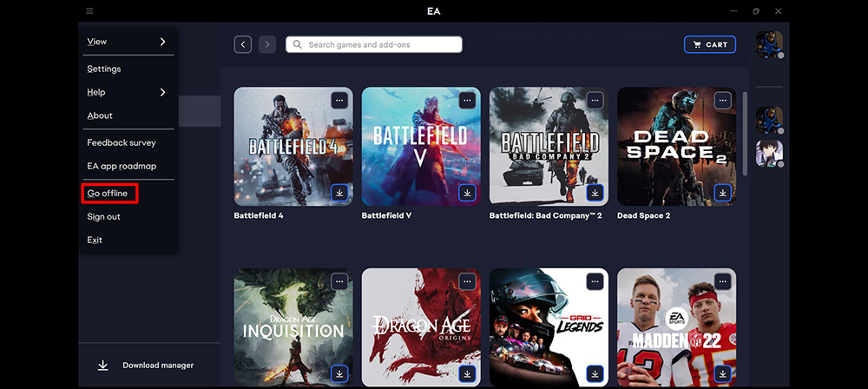Click the "Battlefield V" title text
This screenshot has height=389, width=868.
[386, 215]
